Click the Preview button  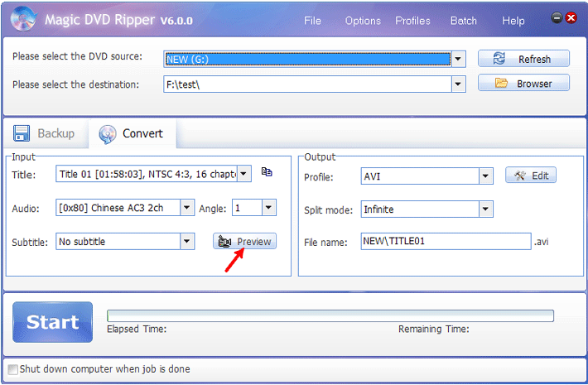point(244,242)
